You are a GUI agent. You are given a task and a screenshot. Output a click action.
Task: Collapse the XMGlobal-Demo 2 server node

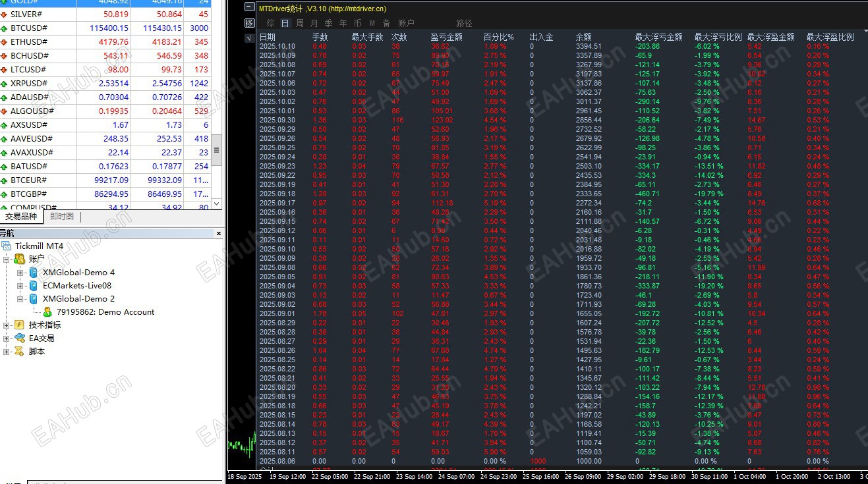20,299
